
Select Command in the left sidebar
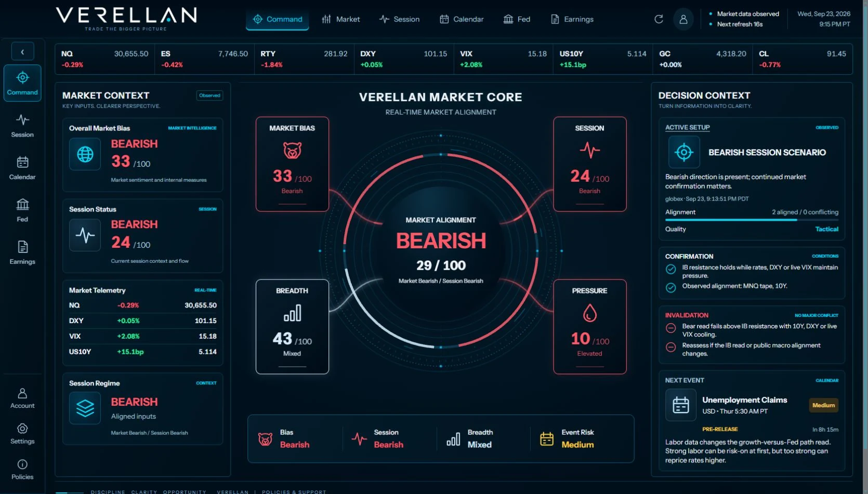pos(22,83)
